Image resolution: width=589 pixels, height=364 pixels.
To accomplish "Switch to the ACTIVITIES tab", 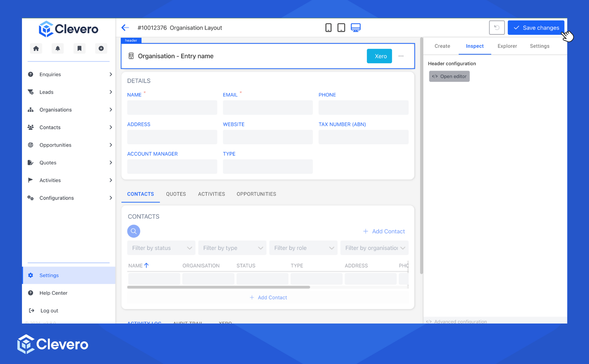I will (x=212, y=194).
